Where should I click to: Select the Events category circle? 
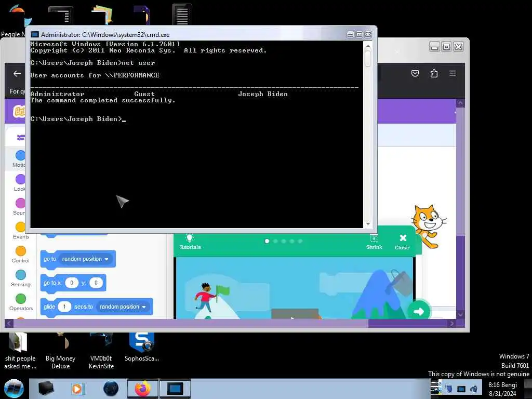[x=20, y=227]
